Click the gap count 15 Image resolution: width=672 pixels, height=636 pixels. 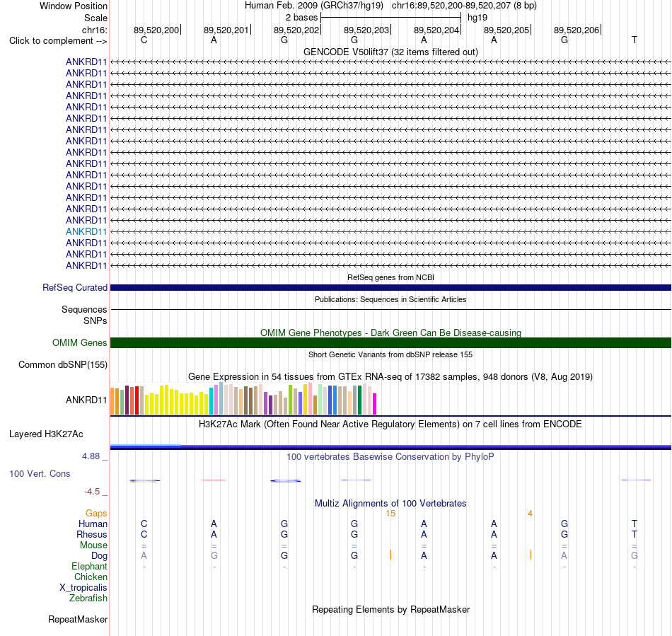[390, 514]
